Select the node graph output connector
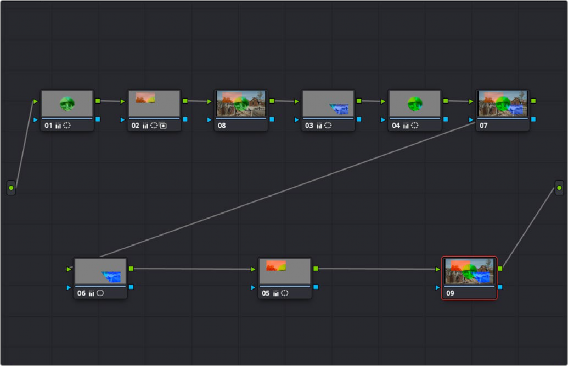 tap(559, 188)
